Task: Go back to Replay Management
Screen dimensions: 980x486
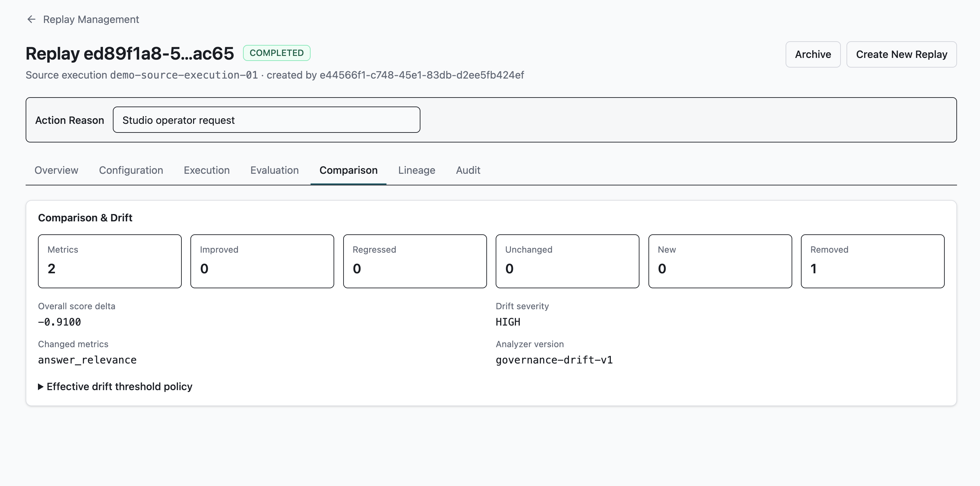Action: coord(91,19)
